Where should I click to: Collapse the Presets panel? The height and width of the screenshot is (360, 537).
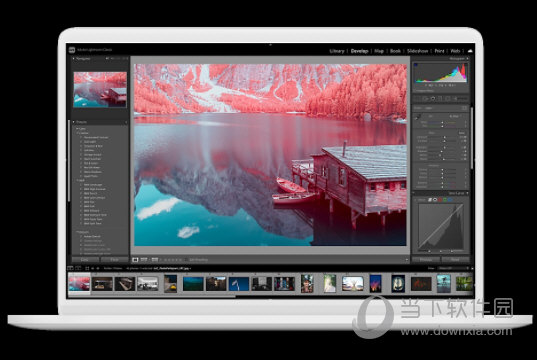73,122
